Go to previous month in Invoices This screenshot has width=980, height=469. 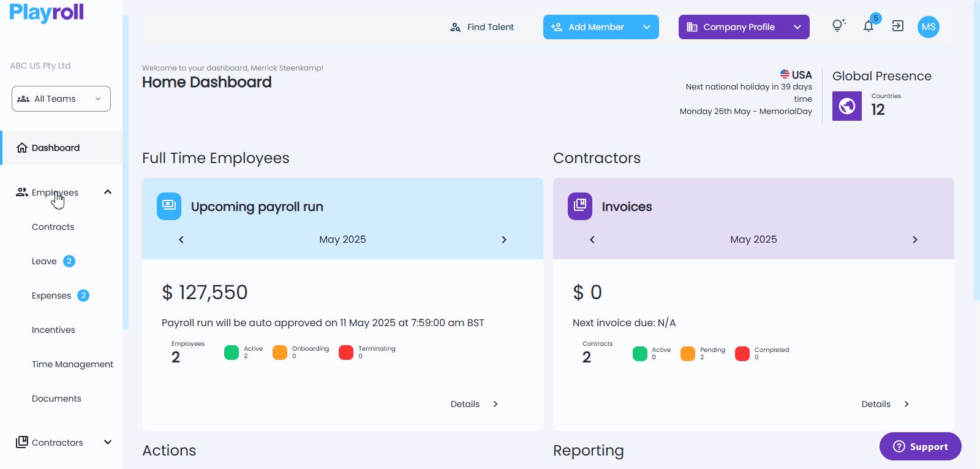coord(592,240)
